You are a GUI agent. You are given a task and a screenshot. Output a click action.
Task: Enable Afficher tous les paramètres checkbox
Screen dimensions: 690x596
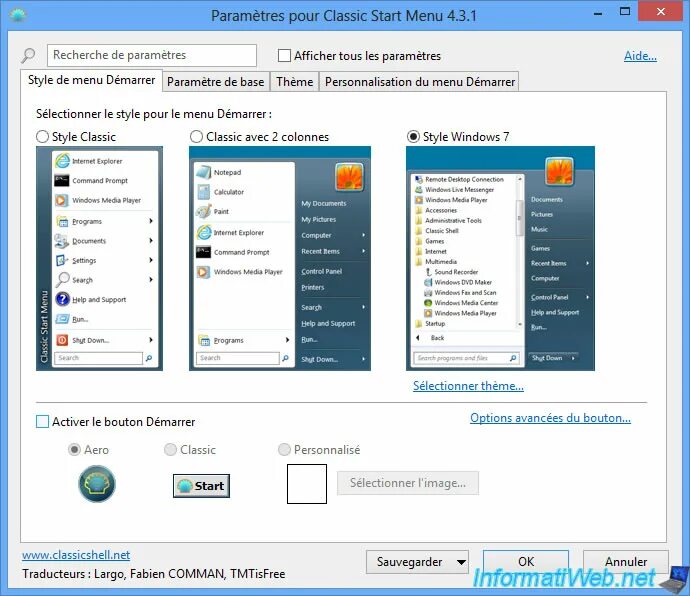(284, 56)
